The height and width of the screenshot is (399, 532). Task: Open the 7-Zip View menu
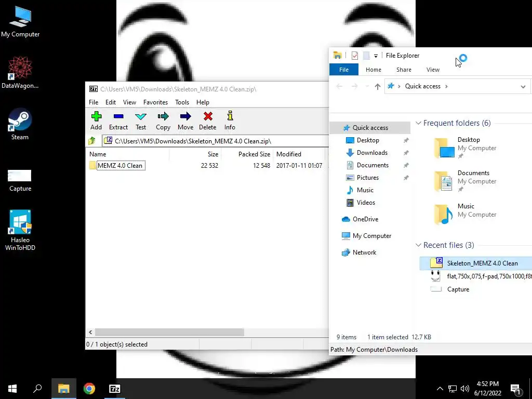[129, 102]
